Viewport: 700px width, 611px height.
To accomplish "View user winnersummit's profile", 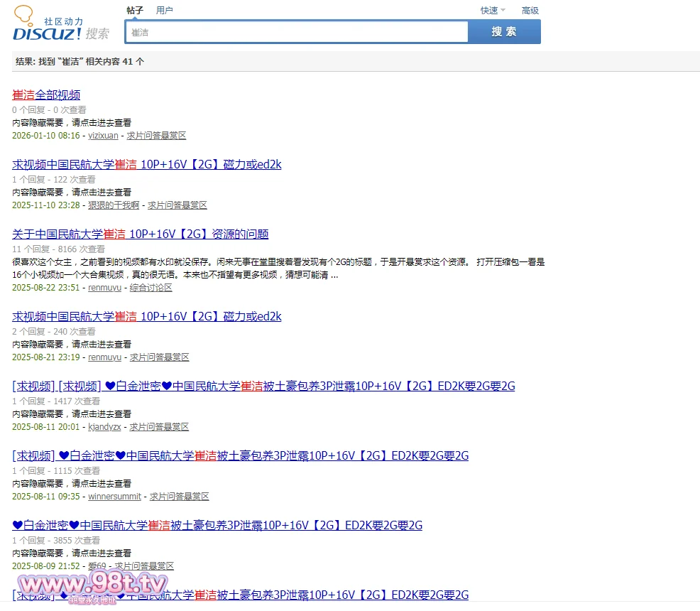I will click(x=114, y=497).
